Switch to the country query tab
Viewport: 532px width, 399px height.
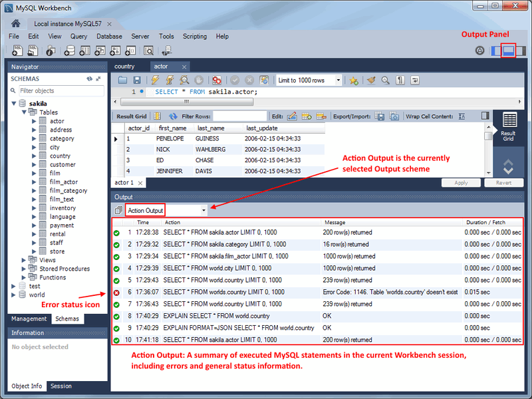pyautogui.click(x=124, y=66)
